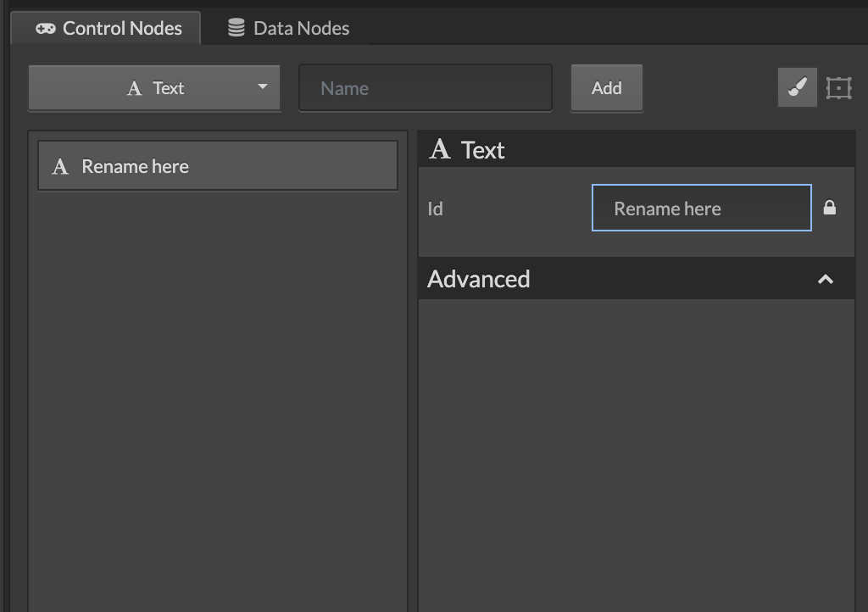
Task: Open the Data Nodes tab
Action: pos(288,28)
